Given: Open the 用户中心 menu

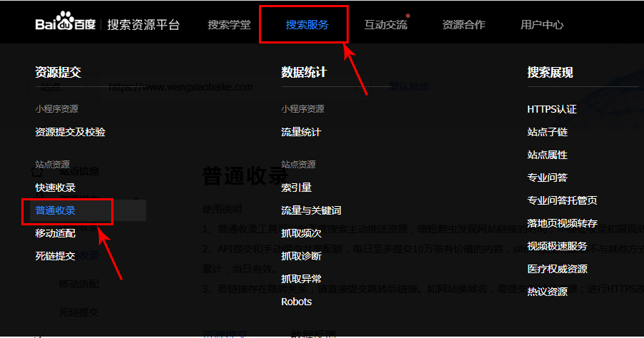Looking at the screenshot, I should (x=542, y=25).
